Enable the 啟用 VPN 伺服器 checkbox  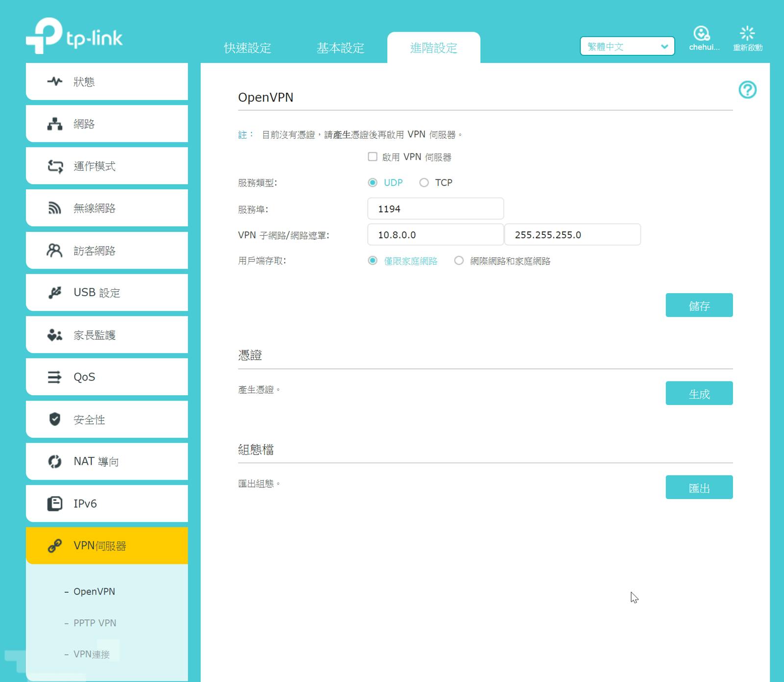tap(372, 156)
